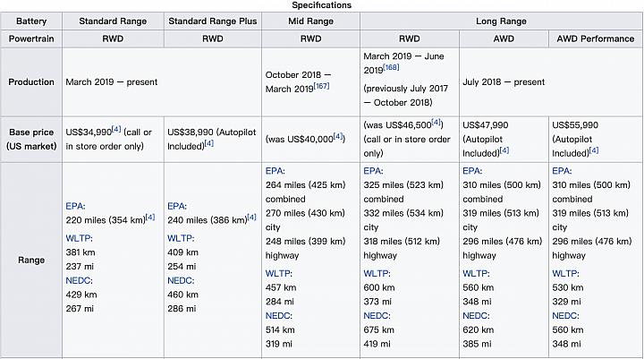The image size is (644, 359).
Task: Open citation [4] after US$40,000
Action: [x=338, y=136]
